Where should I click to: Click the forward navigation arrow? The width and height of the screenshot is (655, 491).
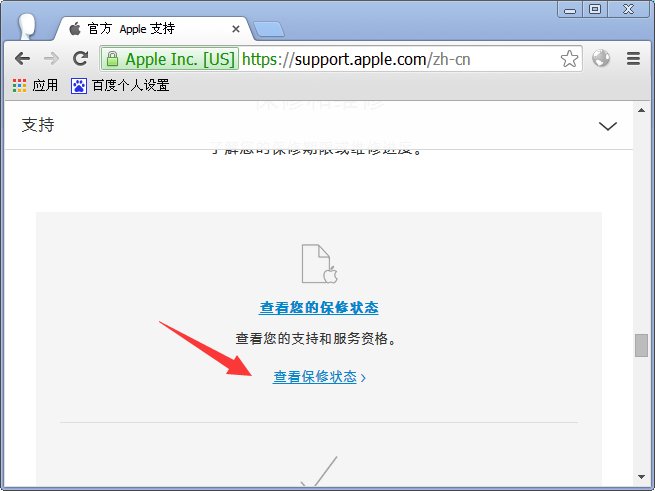(x=51, y=59)
